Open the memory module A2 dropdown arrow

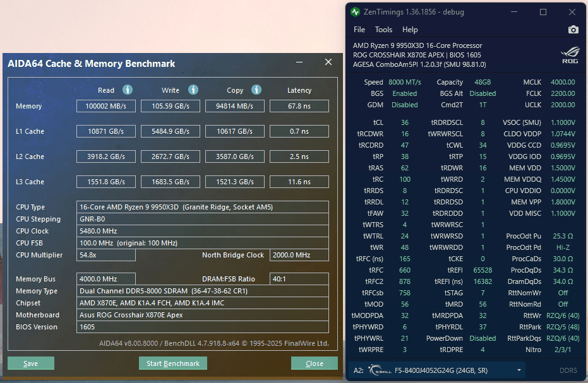click(x=519, y=370)
